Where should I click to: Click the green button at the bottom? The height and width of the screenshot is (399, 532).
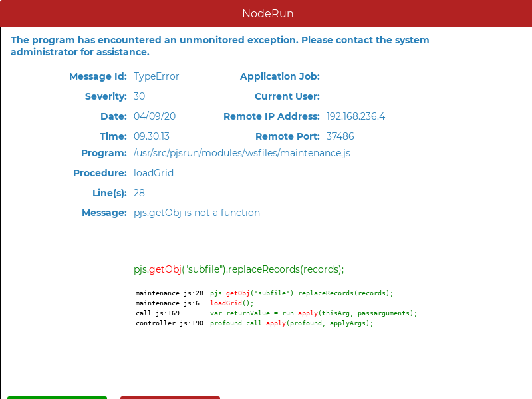pyautogui.click(x=57, y=397)
